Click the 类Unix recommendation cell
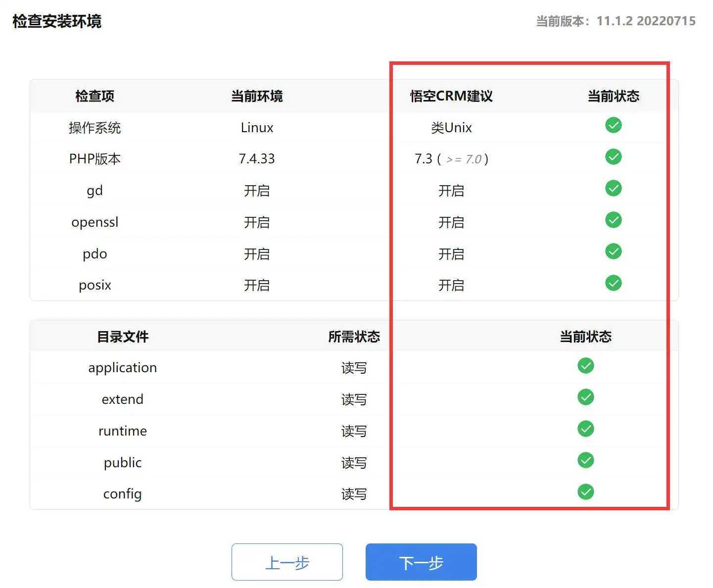The width and height of the screenshot is (713, 588). (x=451, y=128)
